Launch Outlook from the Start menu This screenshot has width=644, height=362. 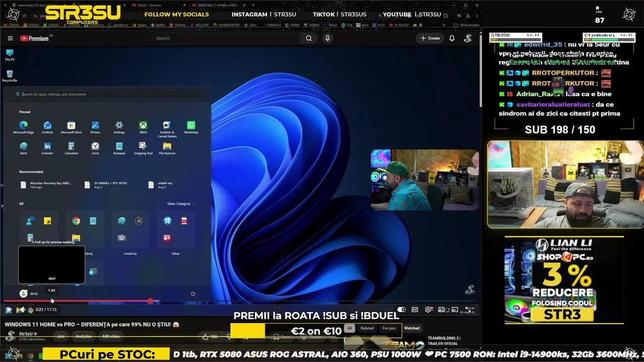(x=47, y=127)
